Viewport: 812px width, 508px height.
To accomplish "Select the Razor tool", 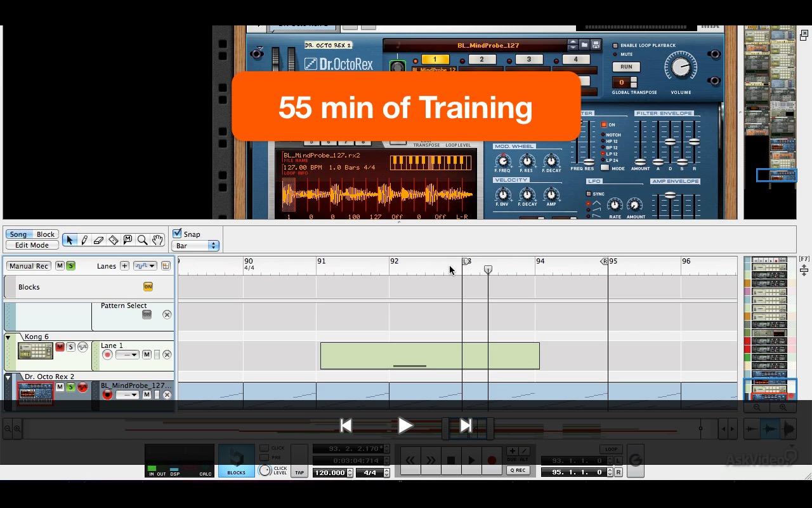I will (113, 240).
